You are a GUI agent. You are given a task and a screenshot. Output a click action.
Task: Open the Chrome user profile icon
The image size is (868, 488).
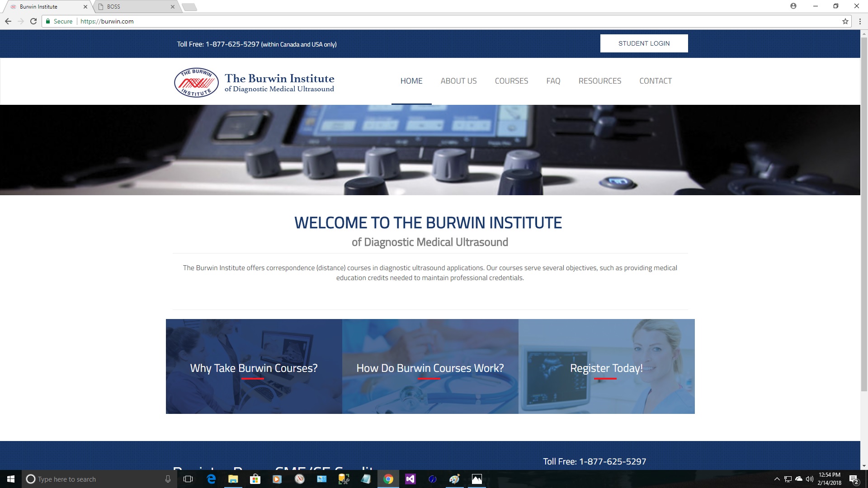click(x=793, y=6)
